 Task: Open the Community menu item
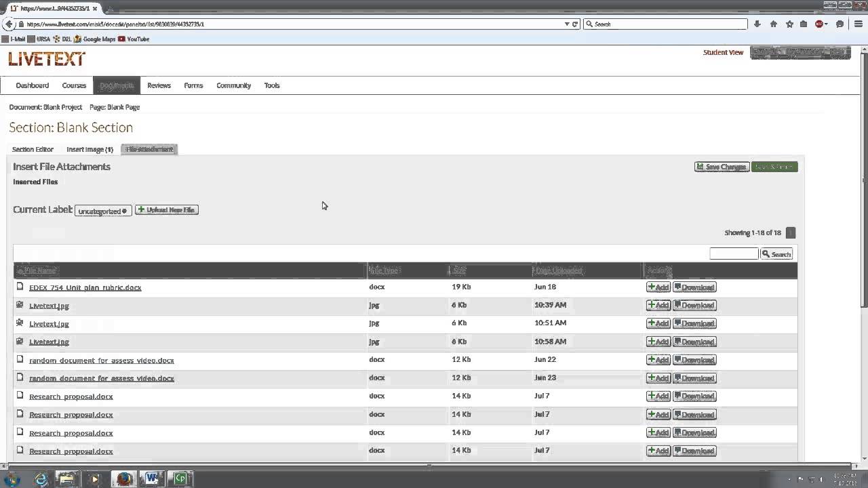pos(234,85)
